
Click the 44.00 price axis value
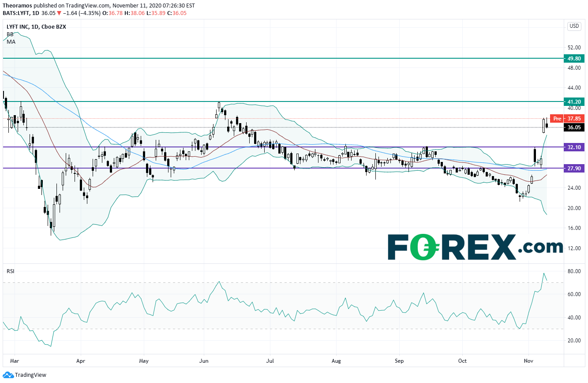coord(574,88)
